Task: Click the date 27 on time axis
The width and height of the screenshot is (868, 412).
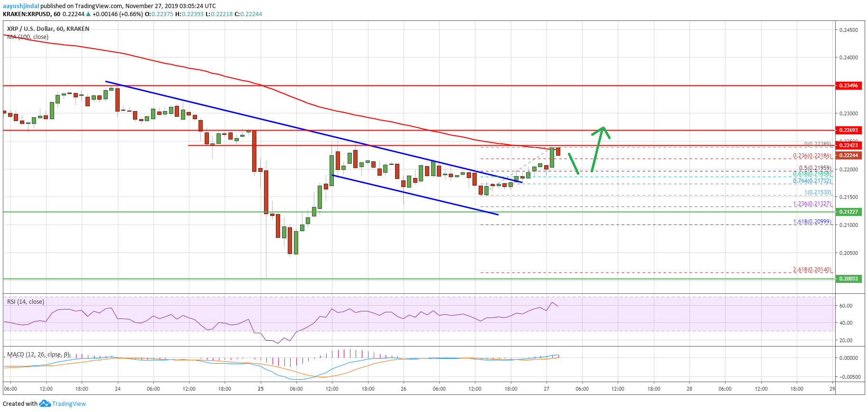Action: 547,389
